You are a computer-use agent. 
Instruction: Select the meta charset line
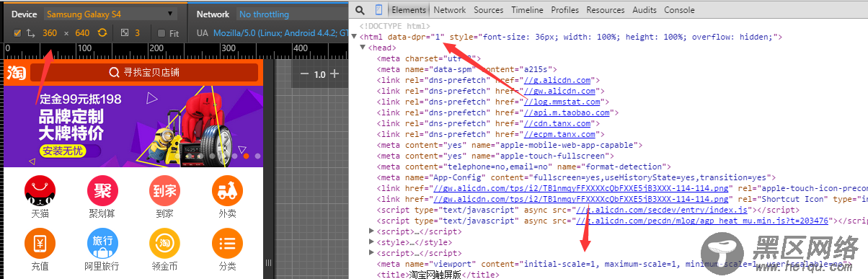click(428, 58)
